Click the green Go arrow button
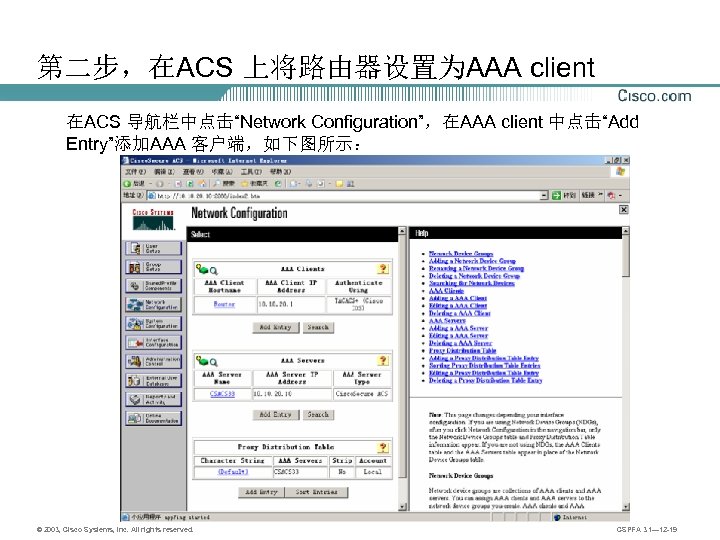This screenshot has height=540, width=720. click(x=557, y=196)
